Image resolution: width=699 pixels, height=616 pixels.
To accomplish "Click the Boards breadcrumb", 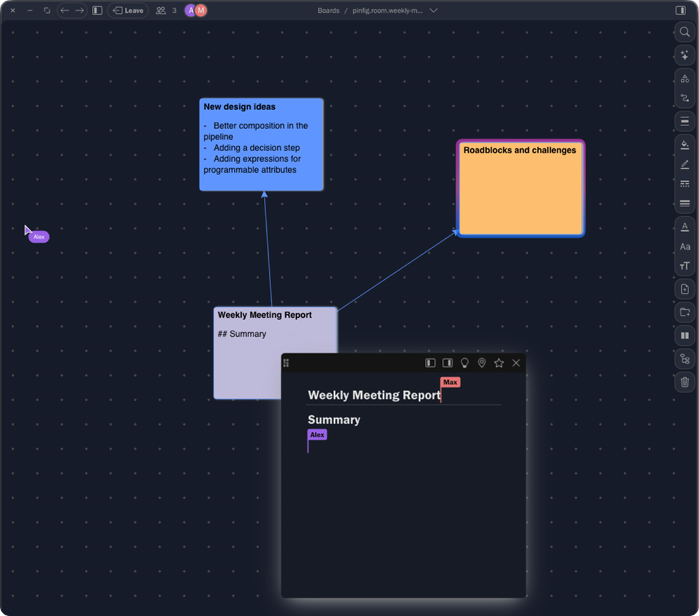I will (328, 10).
